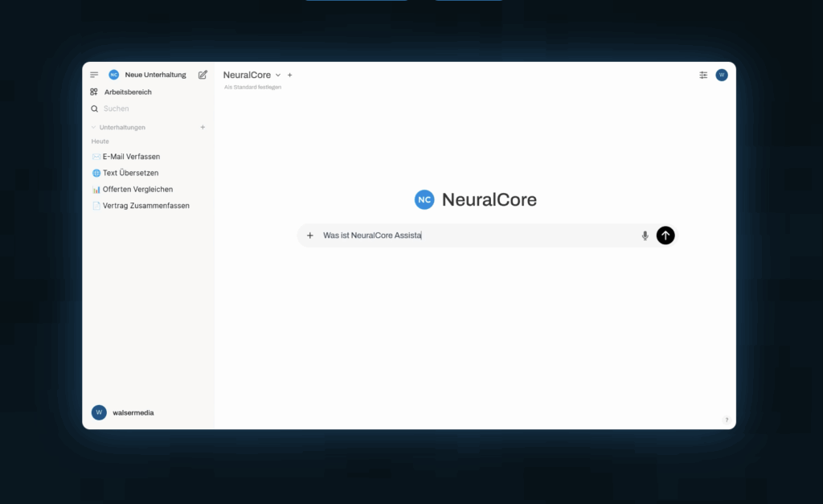
Task: Add another model with the plus icon
Action: [x=290, y=75]
